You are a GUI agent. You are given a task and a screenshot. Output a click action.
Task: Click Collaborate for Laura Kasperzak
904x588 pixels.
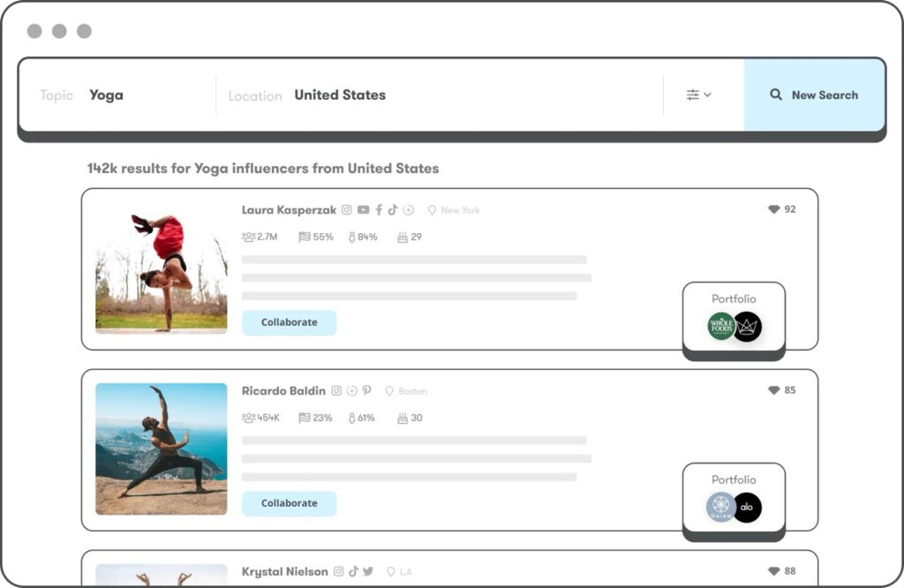[289, 322]
